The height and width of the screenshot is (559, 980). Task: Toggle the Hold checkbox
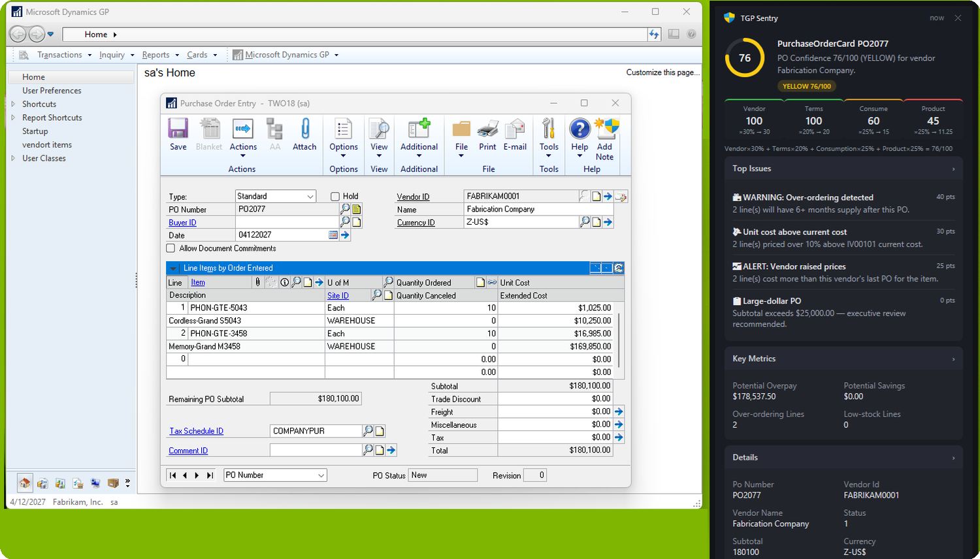[x=335, y=196]
